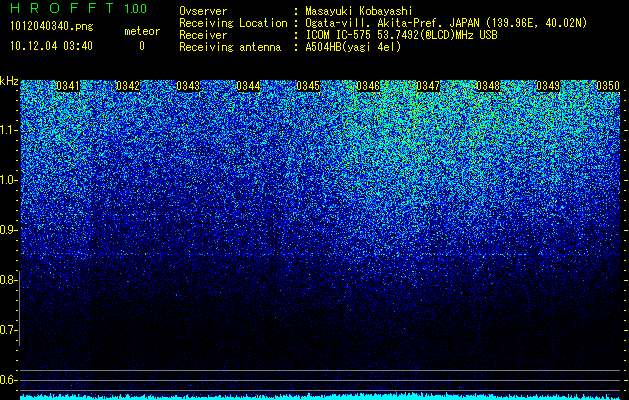Select the meteor count label
Viewport: 629px width, 400px height.
(142, 31)
